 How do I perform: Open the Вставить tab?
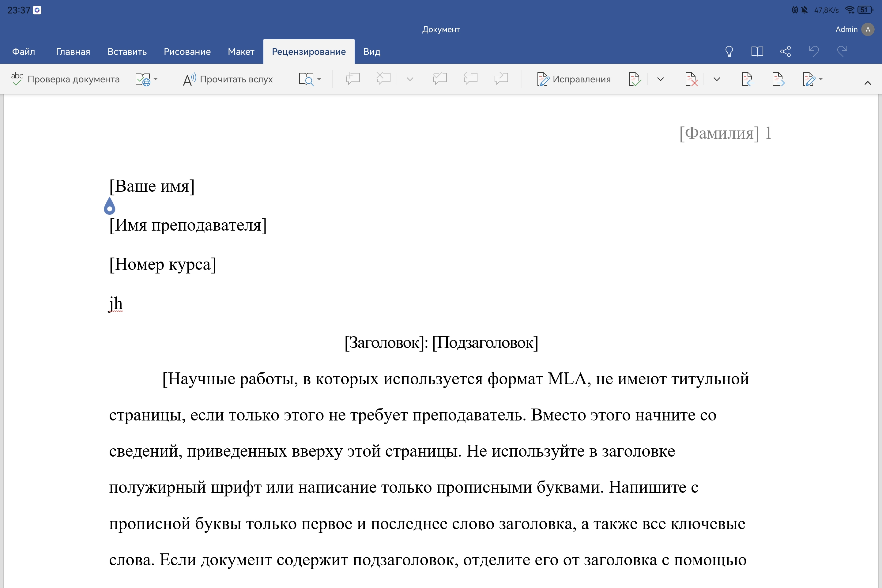(127, 52)
